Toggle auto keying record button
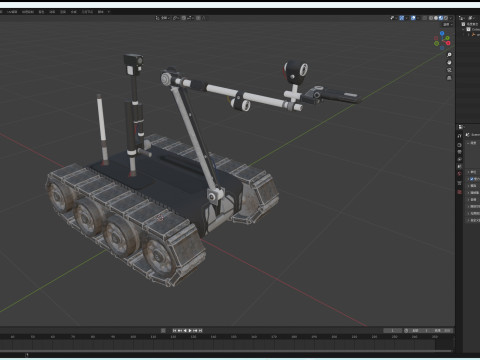The width and height of the screenshot is (480, 360). [163, 330]
